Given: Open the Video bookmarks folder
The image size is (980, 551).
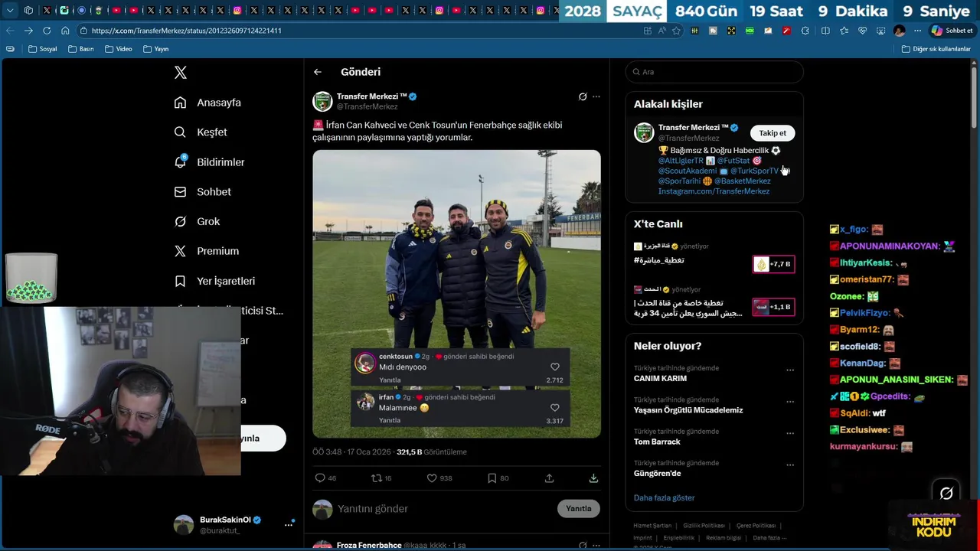Looking at the screenshot, I should (119, 49).
